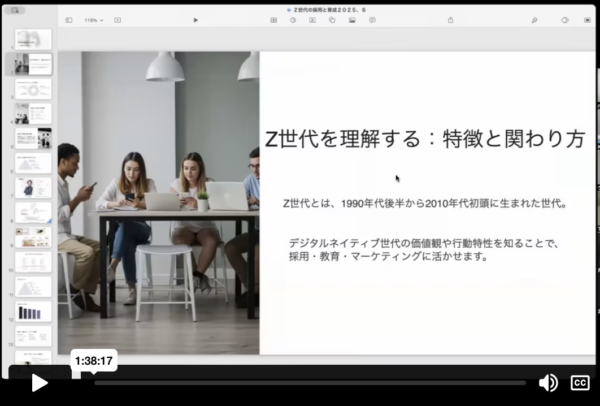Insert a shape using the Shape icon
Screen dimensions: 600x406
point(332,19)
